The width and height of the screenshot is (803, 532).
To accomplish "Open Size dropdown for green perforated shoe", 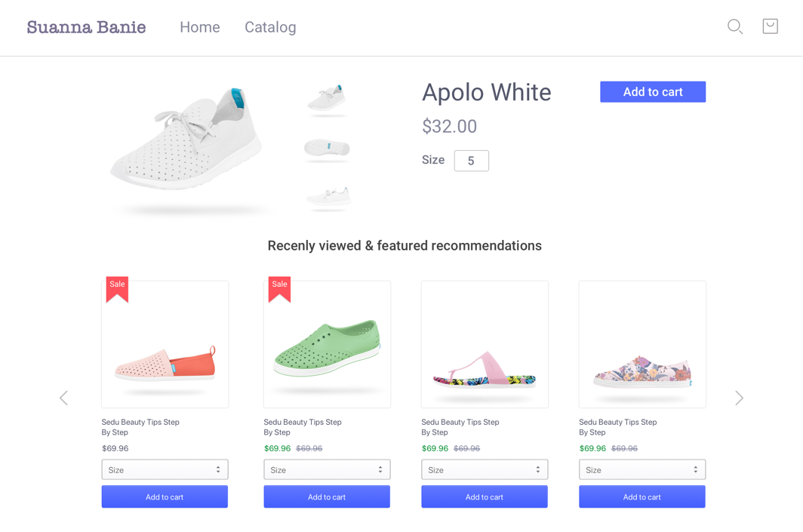I will pos(327,469).
